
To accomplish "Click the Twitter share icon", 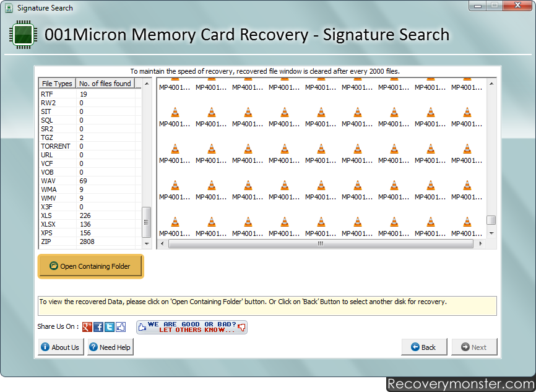I will click(110, 327).
